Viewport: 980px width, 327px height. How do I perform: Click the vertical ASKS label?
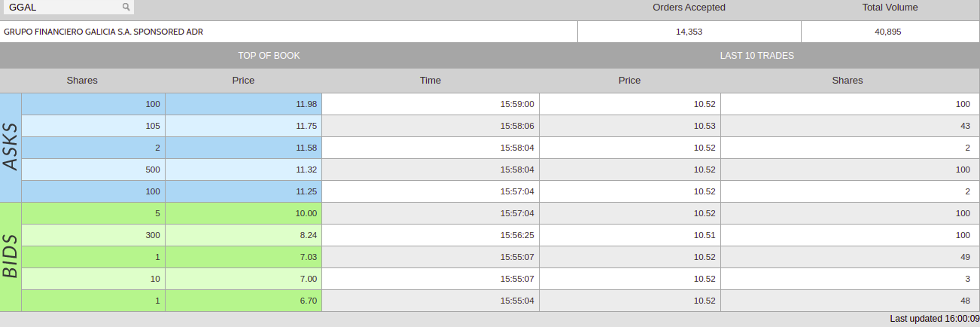tap(11, 147)
